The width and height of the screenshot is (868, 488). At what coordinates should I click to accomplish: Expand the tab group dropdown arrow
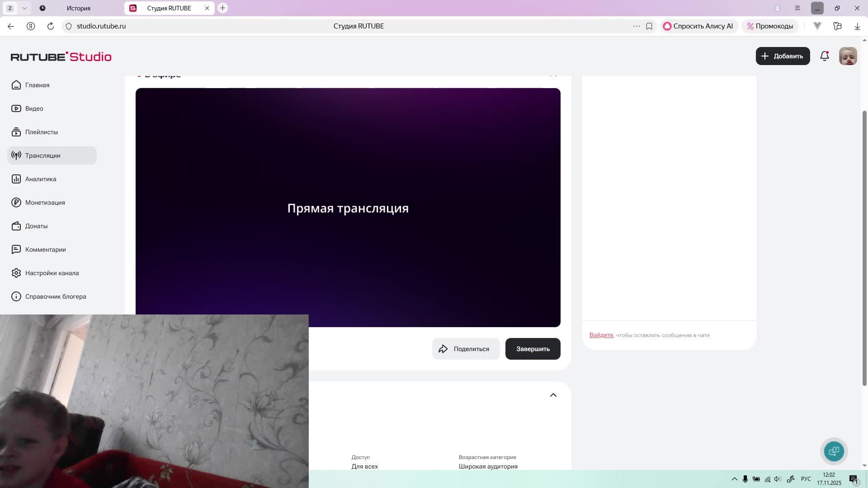click(x=24, y=8)
